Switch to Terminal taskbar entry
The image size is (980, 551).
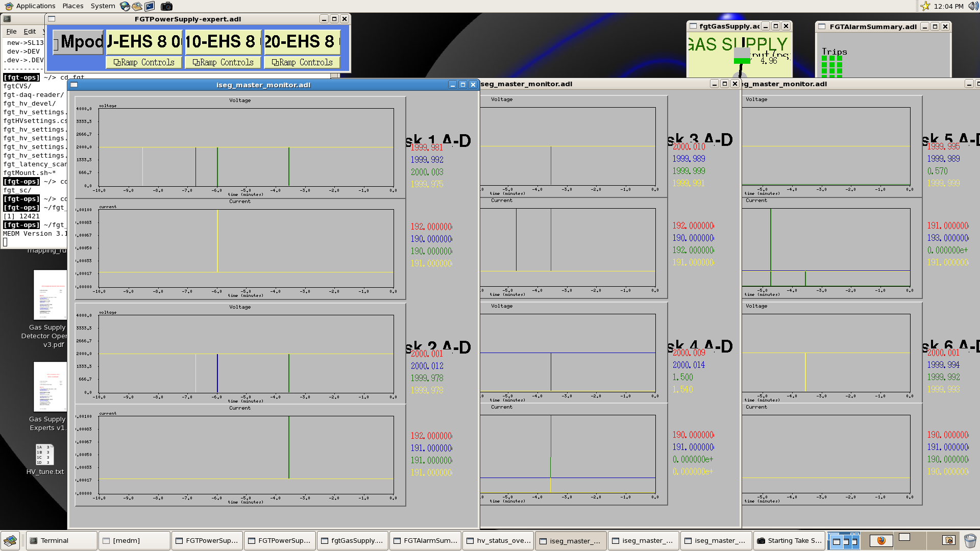tap(61, 541)
